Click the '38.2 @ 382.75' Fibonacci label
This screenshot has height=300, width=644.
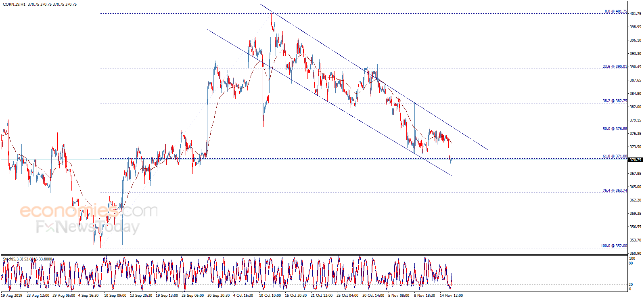615,101
